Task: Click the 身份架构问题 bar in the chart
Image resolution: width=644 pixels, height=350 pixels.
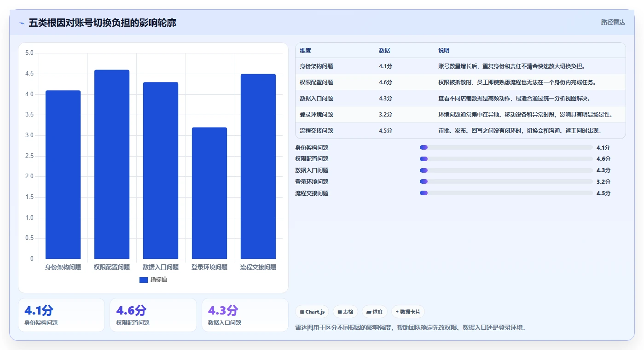Action: 63,175
